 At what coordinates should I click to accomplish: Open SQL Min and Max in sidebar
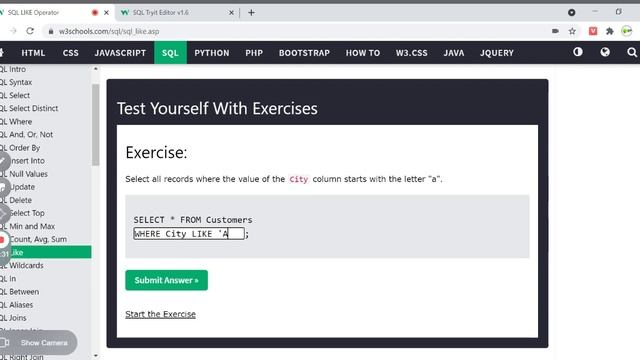click(28, 226)
